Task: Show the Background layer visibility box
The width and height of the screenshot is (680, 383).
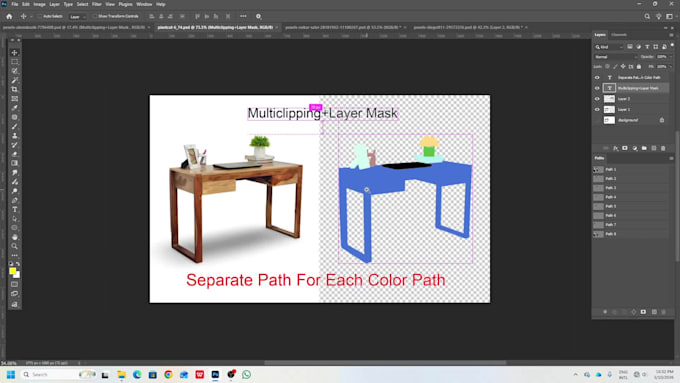Action: click(x=597, y=120)
